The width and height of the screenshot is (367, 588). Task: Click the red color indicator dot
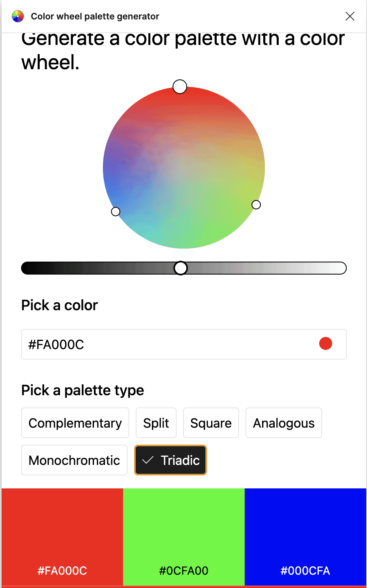pyautogui.click(x=325, y=343)
